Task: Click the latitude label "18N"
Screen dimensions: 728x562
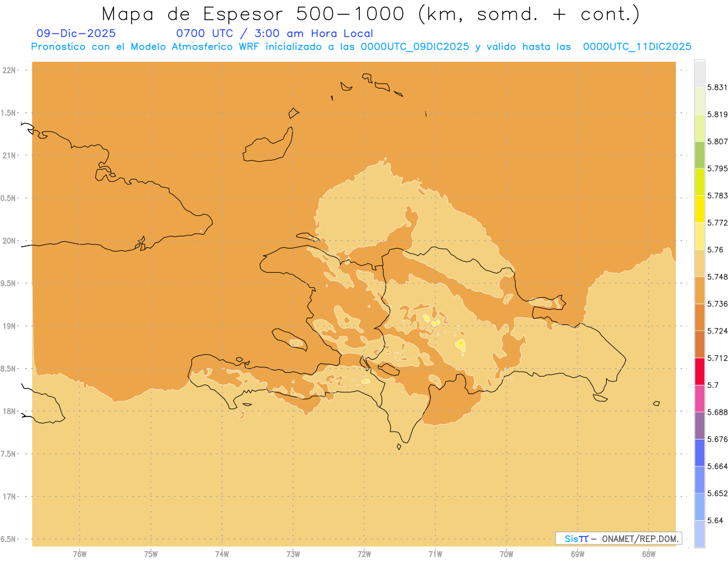Action: click(x=10, y=411)
